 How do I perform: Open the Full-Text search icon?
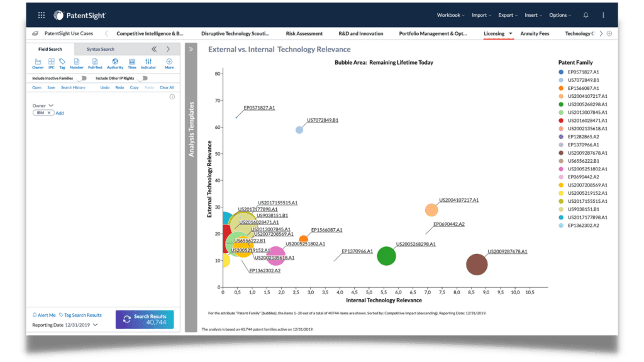click(95, 63)
